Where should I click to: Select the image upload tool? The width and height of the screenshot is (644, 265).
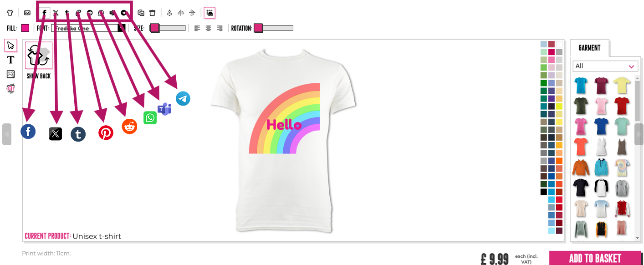point(11,74)
